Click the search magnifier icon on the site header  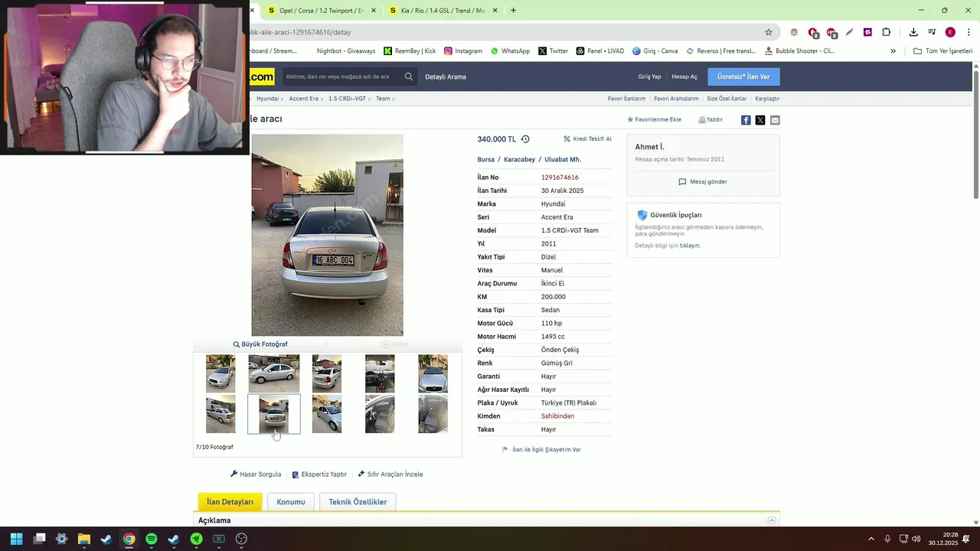tap(409, 77)
